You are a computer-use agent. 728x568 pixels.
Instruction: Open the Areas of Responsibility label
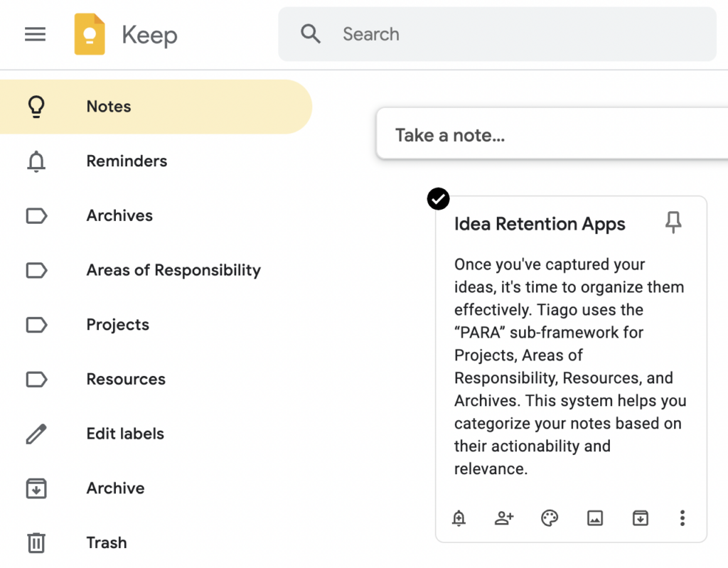pos(173,270)
